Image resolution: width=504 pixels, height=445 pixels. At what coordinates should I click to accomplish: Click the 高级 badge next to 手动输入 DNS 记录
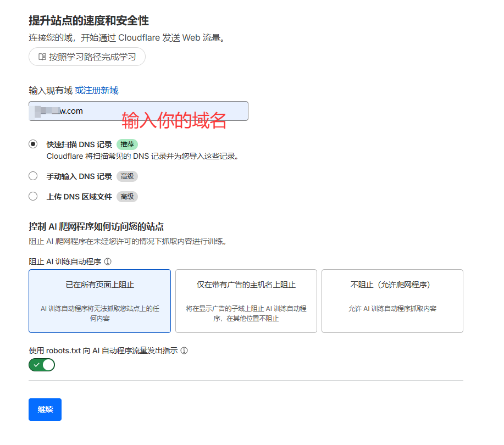(127, 176)
